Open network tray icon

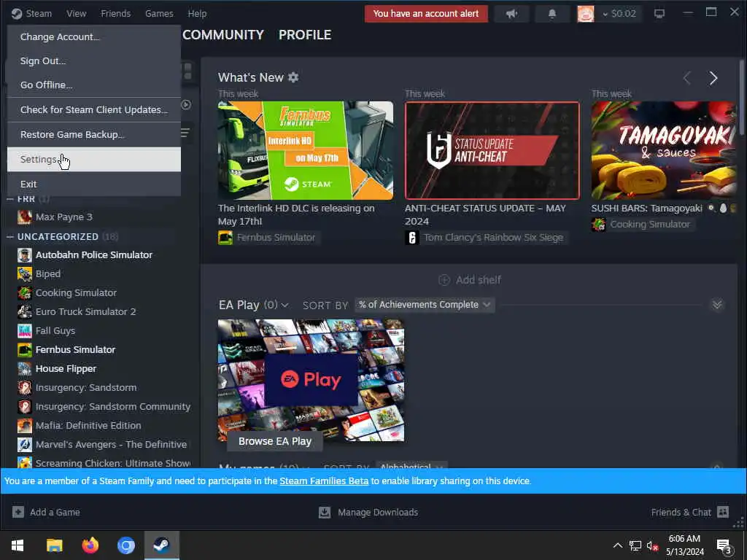635,545
